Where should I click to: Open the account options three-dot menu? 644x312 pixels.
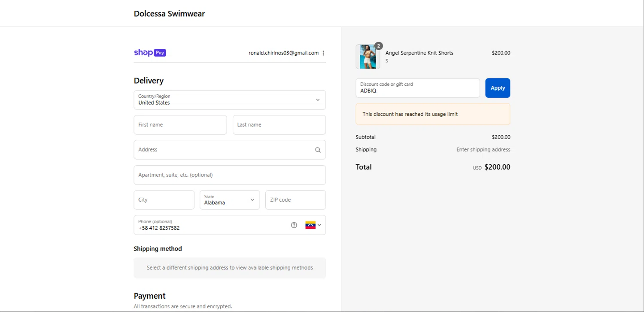[x=323, y=53]
